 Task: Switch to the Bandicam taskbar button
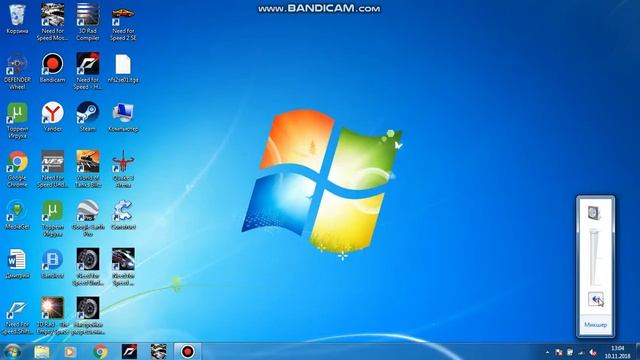pyautogui.click(x=188, y=351)
